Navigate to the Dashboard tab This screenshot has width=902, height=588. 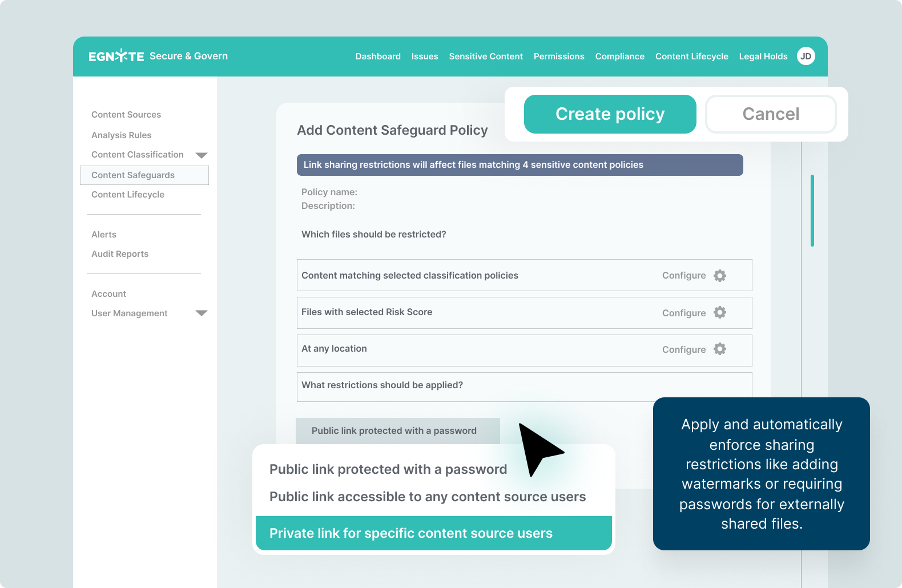point(378,57)
